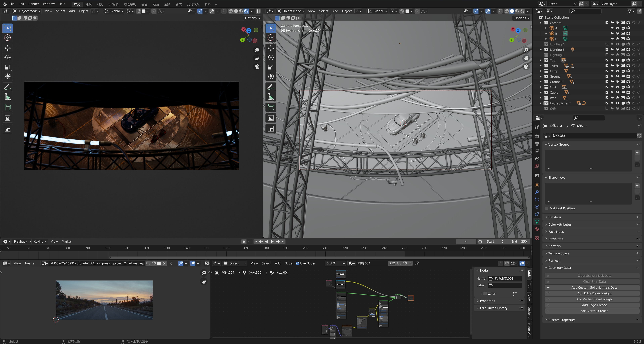Toggle the auto keying record button
The image size is (644, 344).
click(x=244, y=242)
